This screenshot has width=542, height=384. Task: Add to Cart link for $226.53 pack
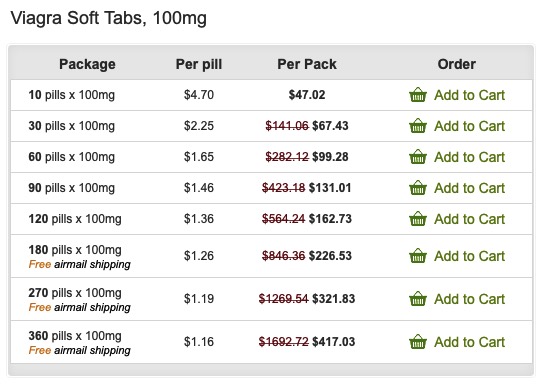(469, 256)
